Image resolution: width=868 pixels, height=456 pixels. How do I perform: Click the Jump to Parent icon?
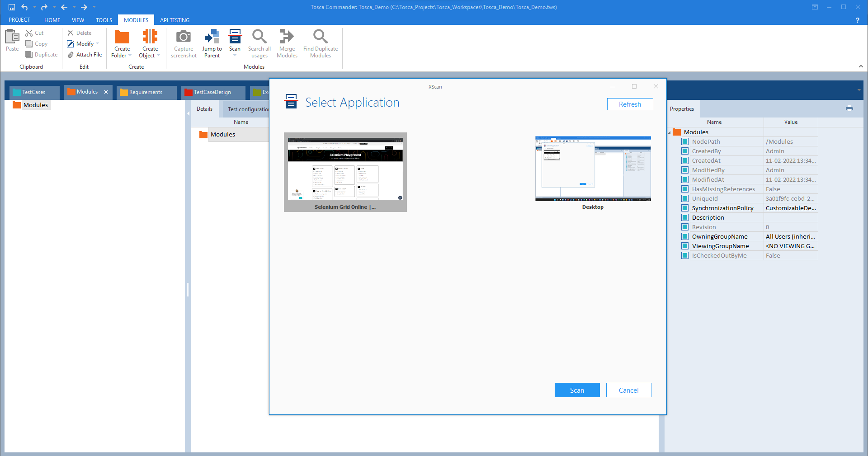[x=212, y=37]
